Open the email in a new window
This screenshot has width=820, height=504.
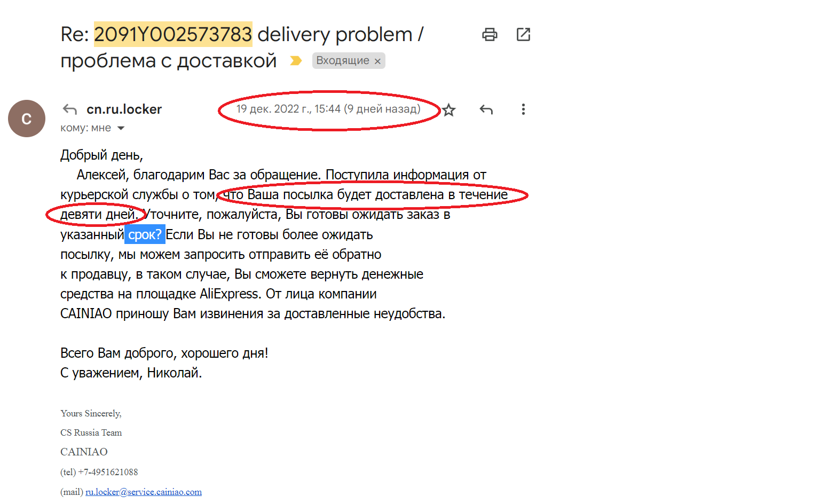(x=523, y=35)
